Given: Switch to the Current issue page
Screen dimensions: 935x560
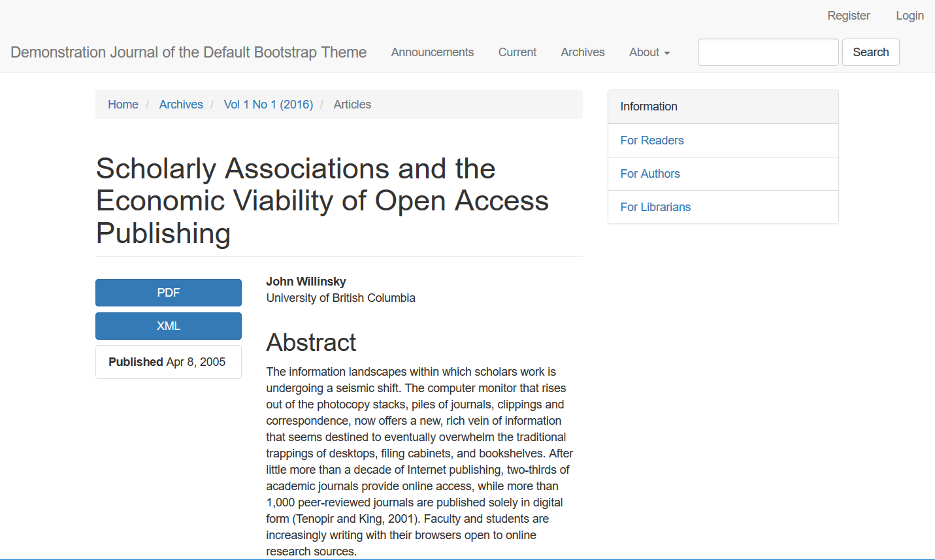Looking at the screenshot, I should [x=517, y=52].
